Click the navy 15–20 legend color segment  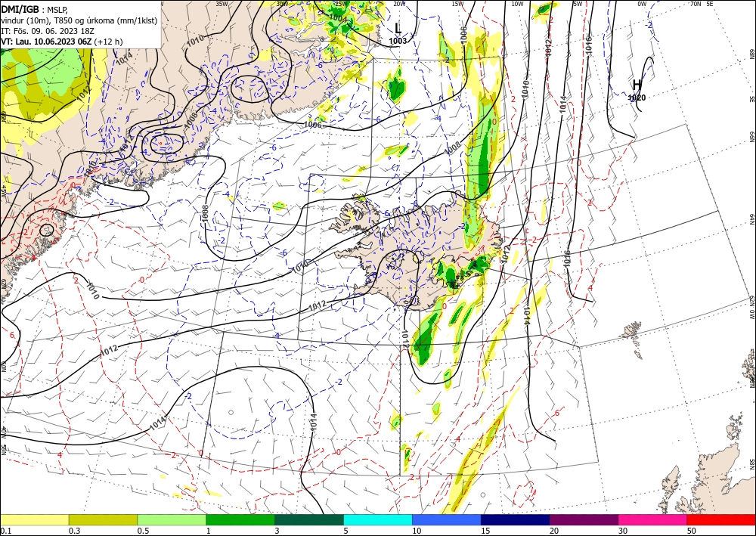[516, 519]
